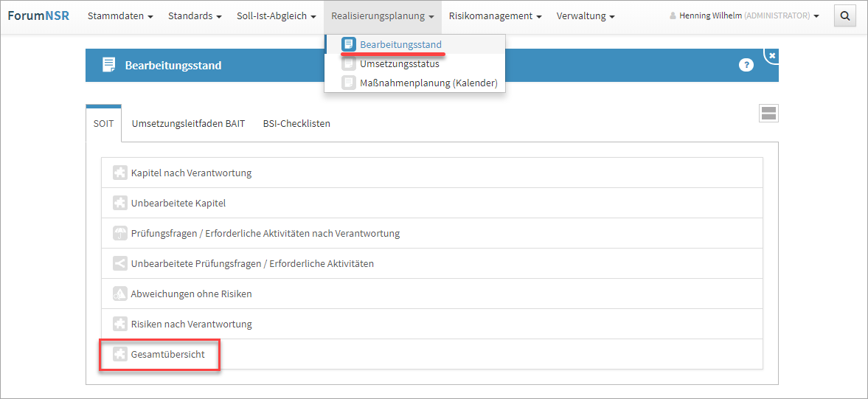Click the help question mark icon
This screenshot has height=399, width=868.
point(746,65)
